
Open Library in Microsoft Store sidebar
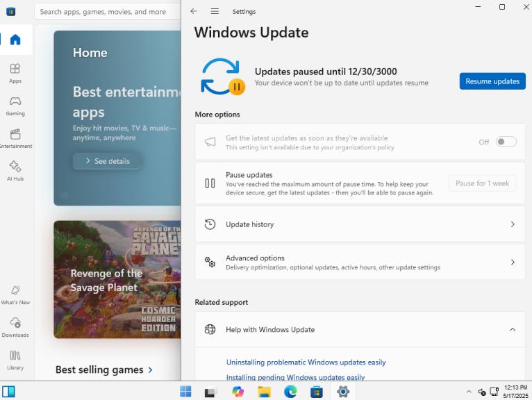(x=15, y=360)
